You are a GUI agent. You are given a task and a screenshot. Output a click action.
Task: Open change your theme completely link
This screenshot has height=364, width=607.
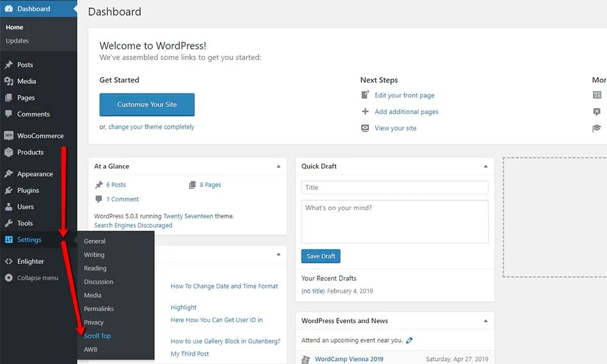coord(151,127)
